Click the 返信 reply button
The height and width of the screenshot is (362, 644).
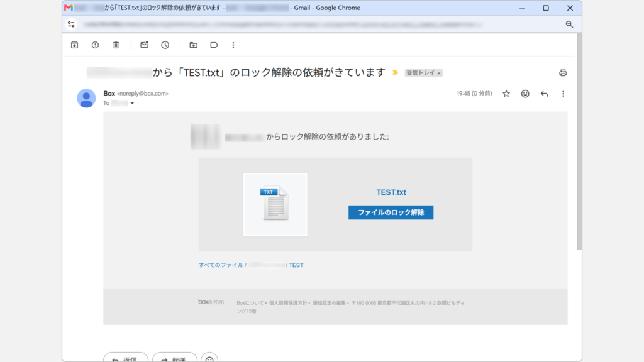pyautogui.click(x=126, y=358)
